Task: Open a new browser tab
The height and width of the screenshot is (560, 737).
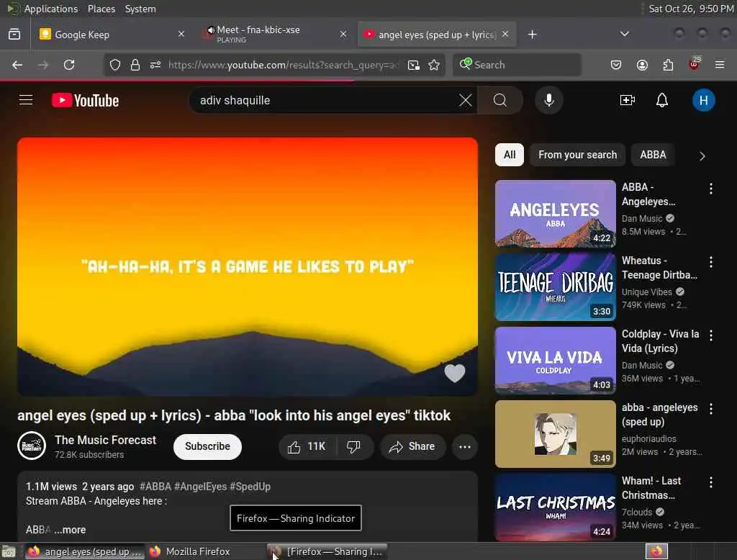Action: click(x=532, y=35)
